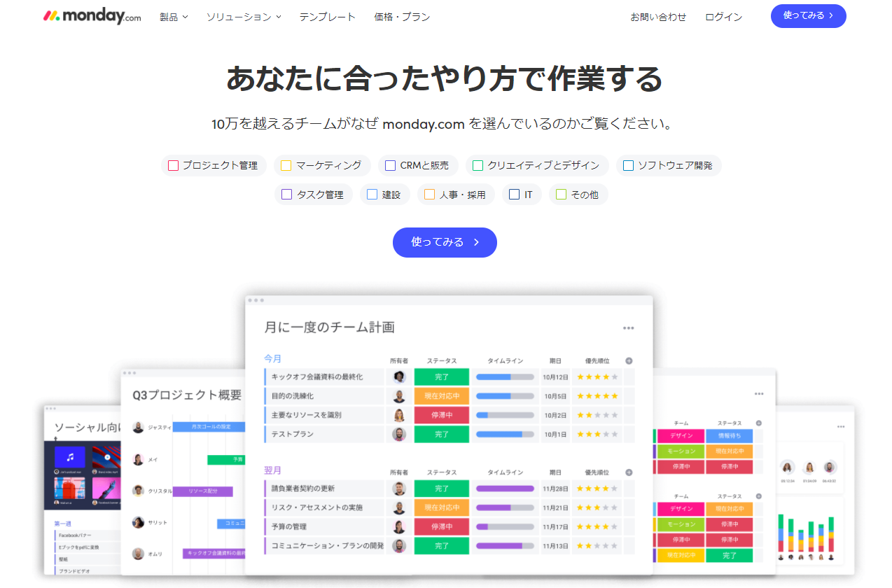This screenshot has height=588, width=892.
Task: Click star rating for 請負業者契約の更新
Action: click(x=597, y=489)
